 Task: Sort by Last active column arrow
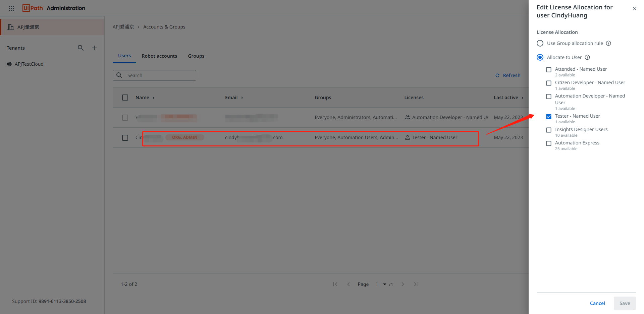[523, 98]
